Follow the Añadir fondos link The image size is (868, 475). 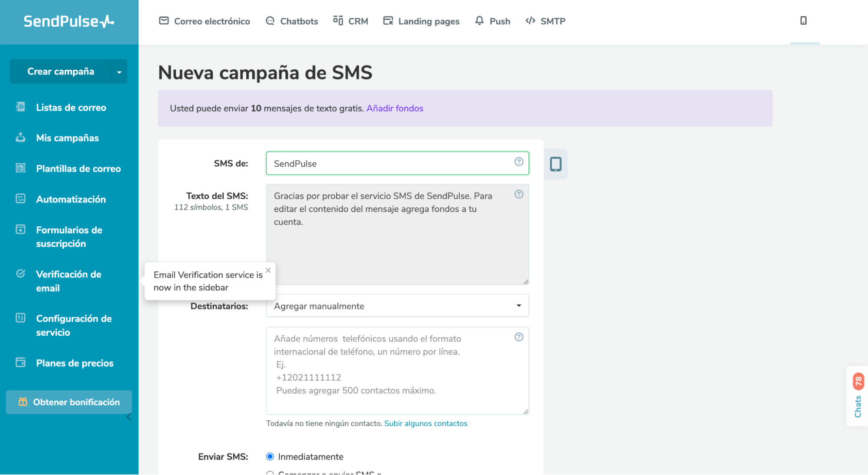[395, 108]
